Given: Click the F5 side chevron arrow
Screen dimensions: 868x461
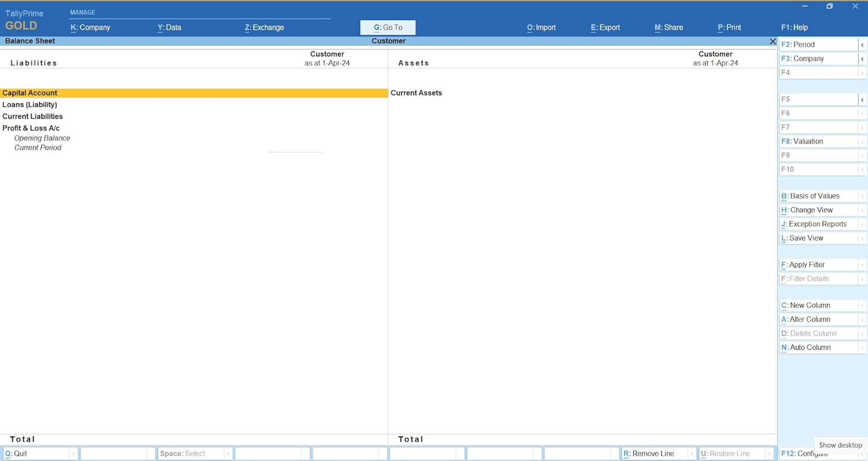Looking at the screenshot, I should tap(862, 99).
